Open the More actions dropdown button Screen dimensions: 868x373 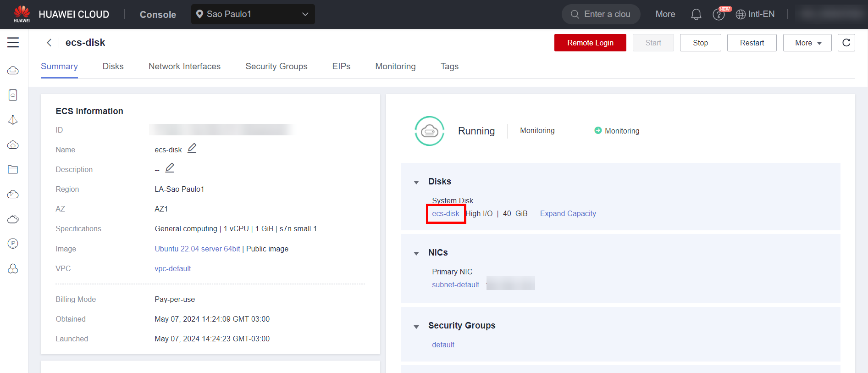(807, 43)
